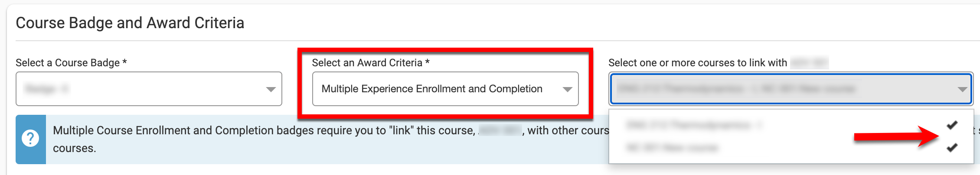Click the caret icon in the linked courses field

click(x=962, y=89)
